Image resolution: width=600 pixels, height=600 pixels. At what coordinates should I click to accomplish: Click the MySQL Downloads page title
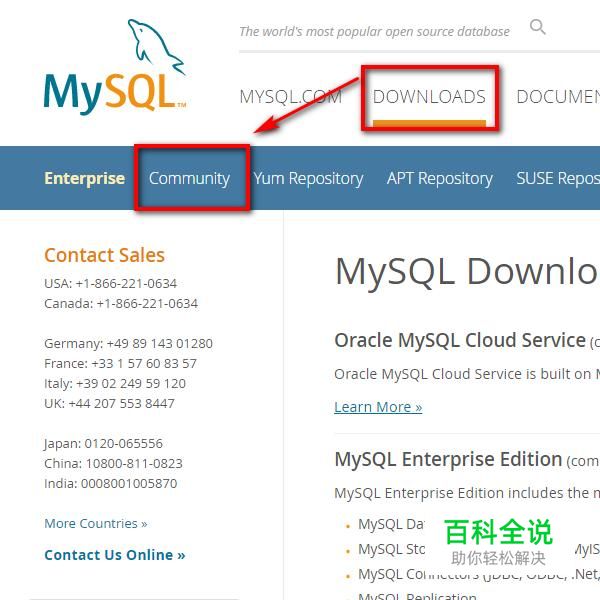coord(467,271)
